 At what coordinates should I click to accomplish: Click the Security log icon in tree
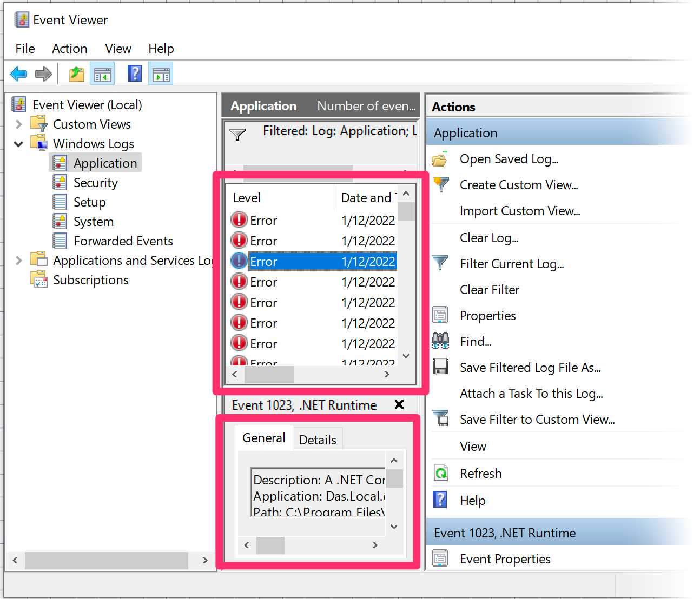[60, 182]
